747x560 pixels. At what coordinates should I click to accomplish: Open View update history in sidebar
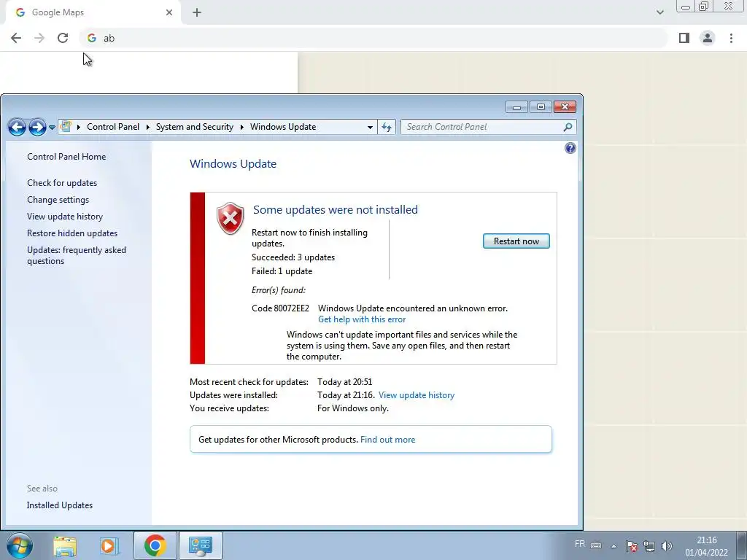click(x=65, y=216)
